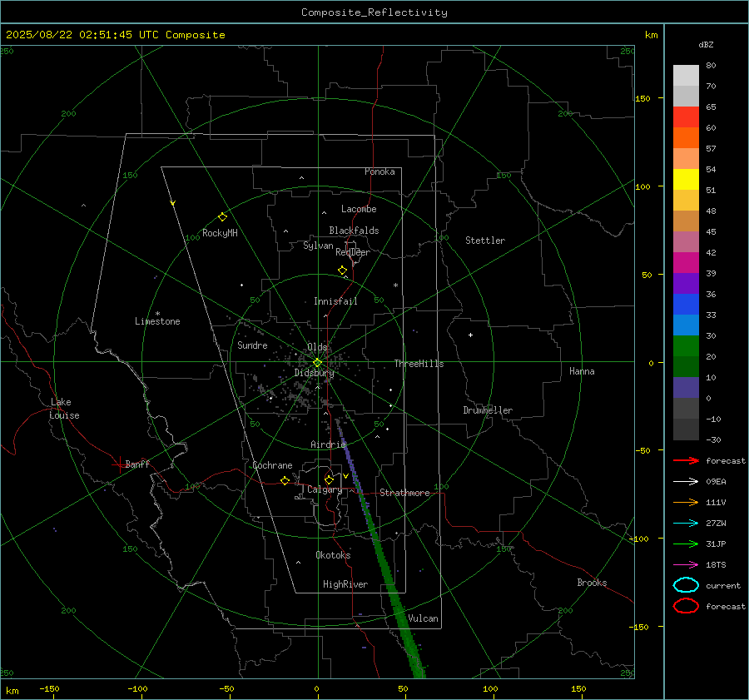
Task: Click the HighRiver town label
Action: (x=345, y=584)
